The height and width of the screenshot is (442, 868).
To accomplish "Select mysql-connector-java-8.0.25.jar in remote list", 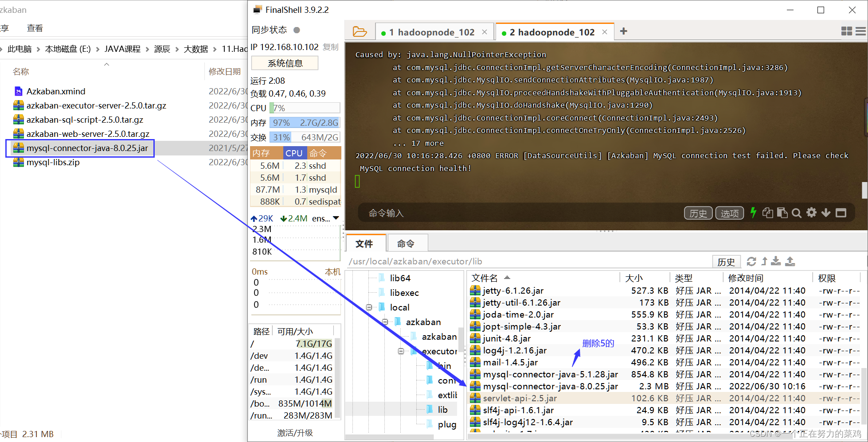I will 550,386.
